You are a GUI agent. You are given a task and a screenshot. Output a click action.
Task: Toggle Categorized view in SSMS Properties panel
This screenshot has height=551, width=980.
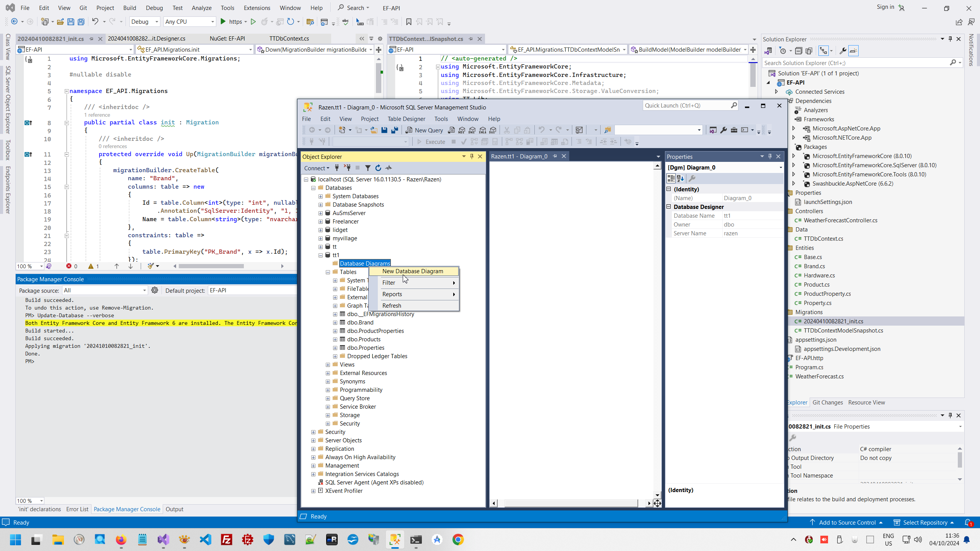coord(671,178)
